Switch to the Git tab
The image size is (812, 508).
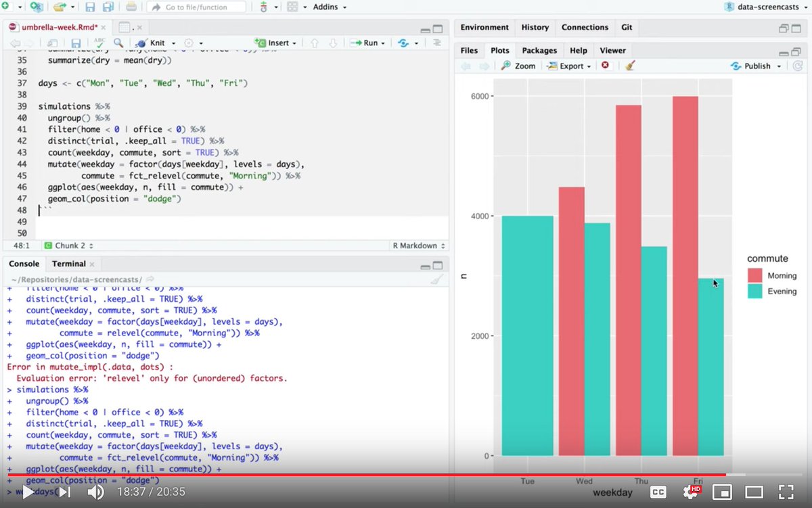click(x=627, y=27)
